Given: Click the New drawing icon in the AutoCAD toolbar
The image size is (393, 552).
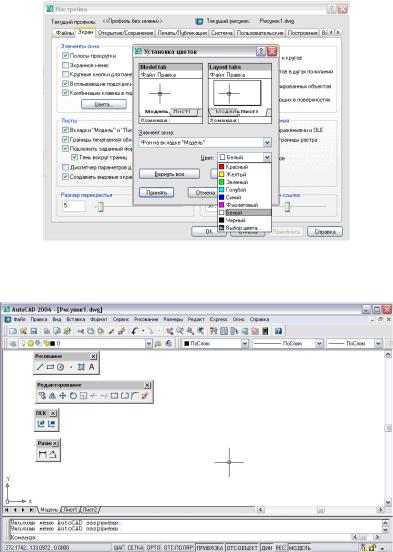Looking at the screenshot, I should pyautogui.click(x=13, y=331).
